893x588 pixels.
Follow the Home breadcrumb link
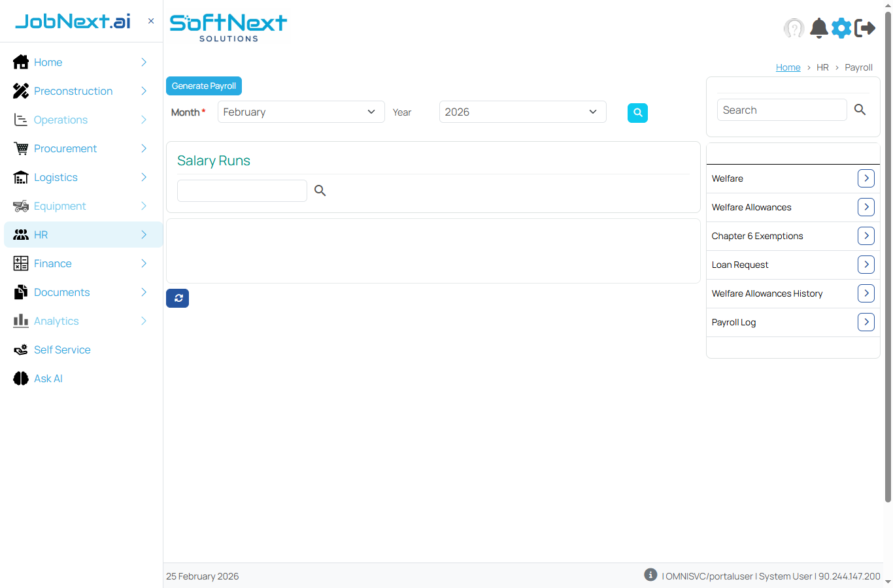click(x=788, y=67)
